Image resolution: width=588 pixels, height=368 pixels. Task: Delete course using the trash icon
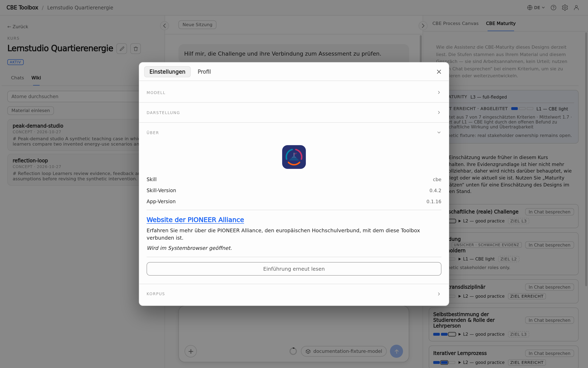pos(136,49)
